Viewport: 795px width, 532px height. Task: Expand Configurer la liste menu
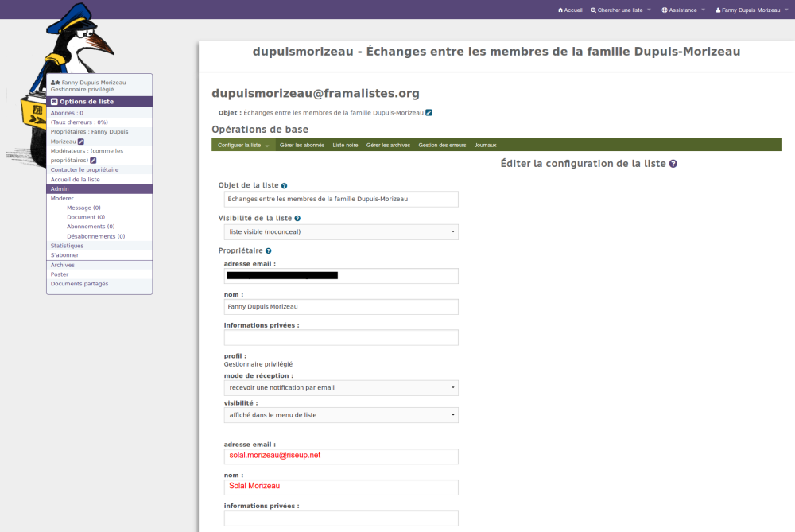pos(243,145)
